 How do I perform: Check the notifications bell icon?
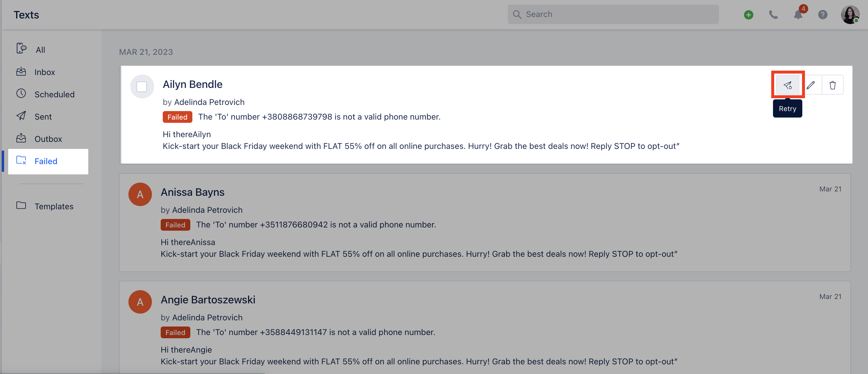click(798, 15)
